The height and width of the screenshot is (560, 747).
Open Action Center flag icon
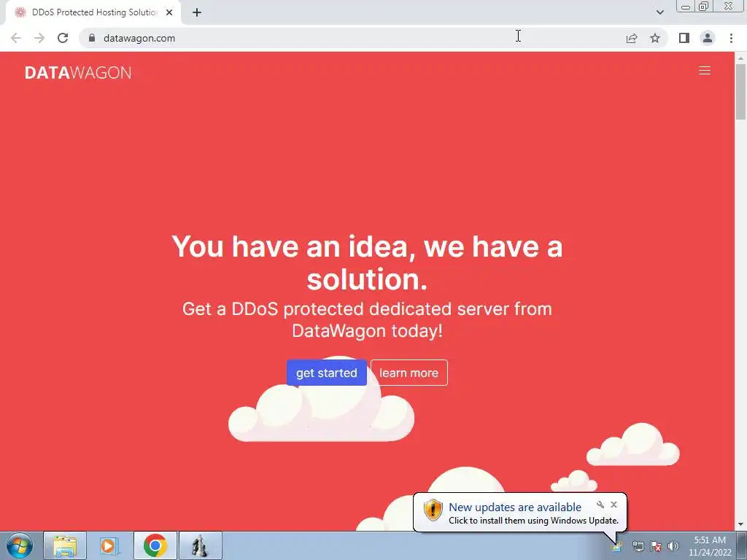click(656, 546)
